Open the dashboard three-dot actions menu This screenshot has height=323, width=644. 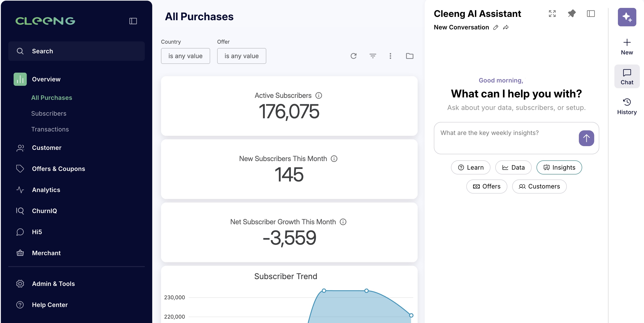coord(390,56)
